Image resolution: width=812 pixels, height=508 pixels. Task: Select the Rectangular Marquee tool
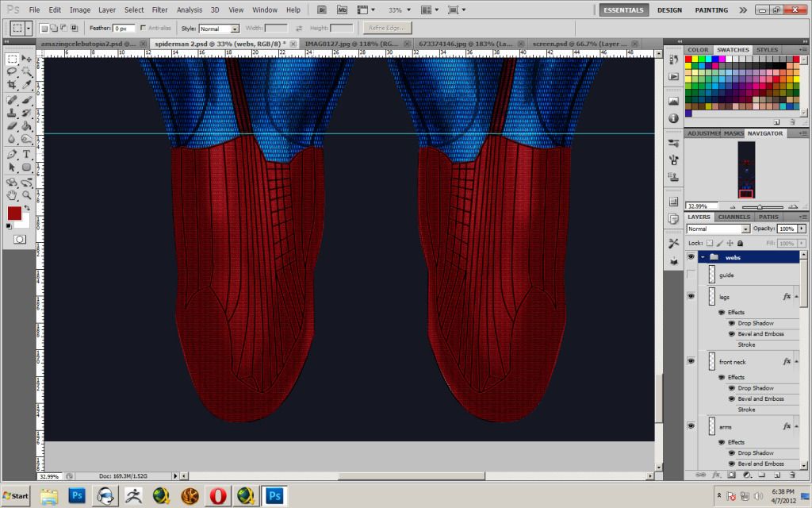[13, 59]
